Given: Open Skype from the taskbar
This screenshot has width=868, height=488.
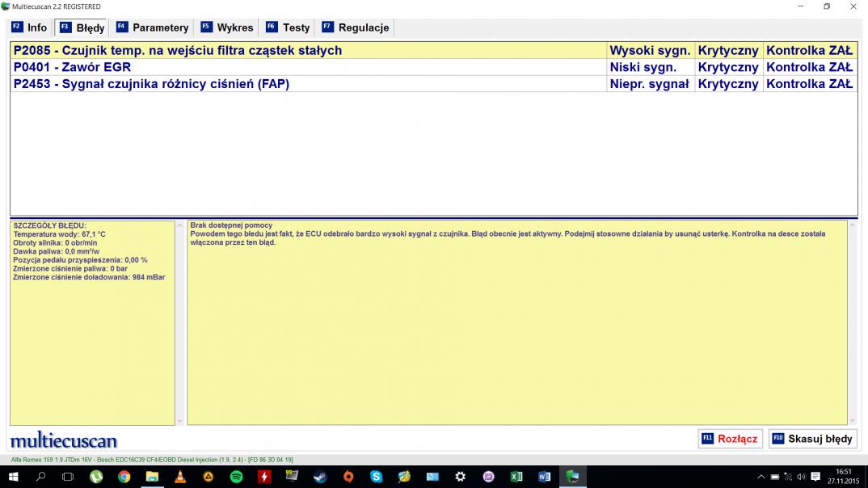Looking at the screenshot, I should (377, 477).
